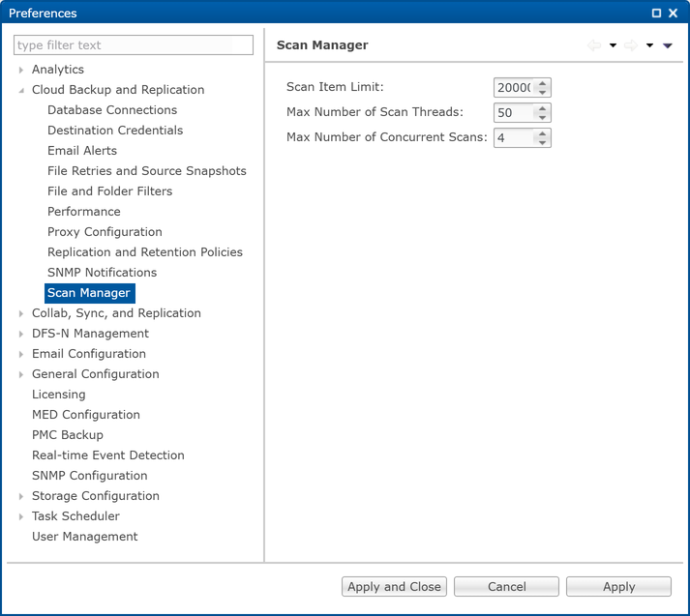Select File and Folder Filters
Image resolution: width=690 pixels, height=616 pixels.
tap(110, 191)
